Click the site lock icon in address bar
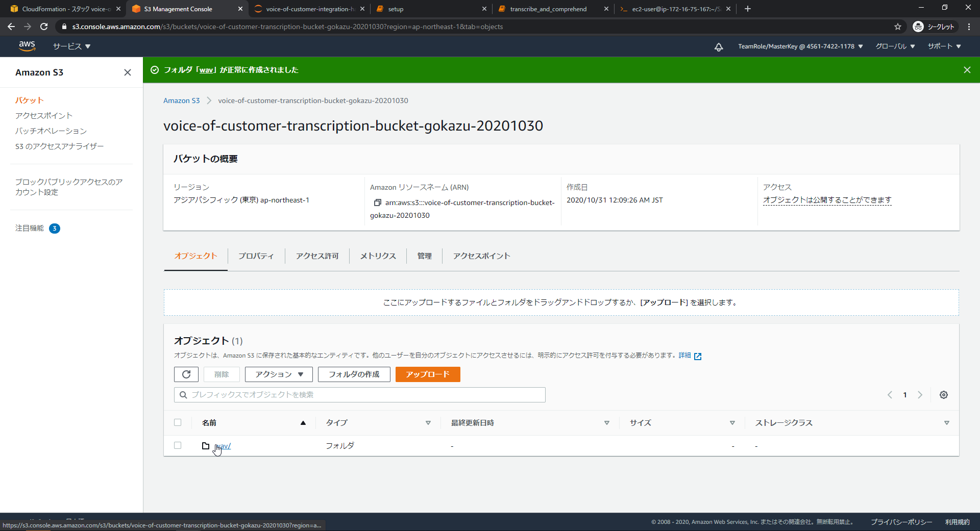This screenshot has height=531, width=980. click(64, 27)
